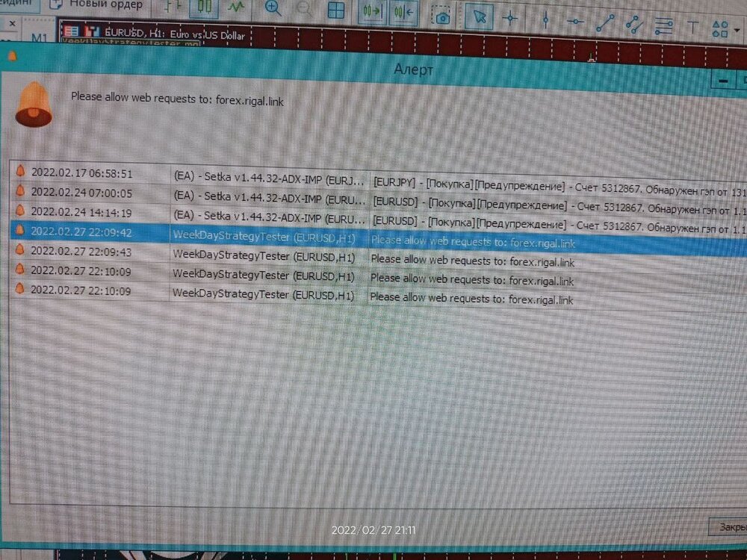Click the one-click trading icon in chart header
This screenshot has height=560, width=747.
91,31
